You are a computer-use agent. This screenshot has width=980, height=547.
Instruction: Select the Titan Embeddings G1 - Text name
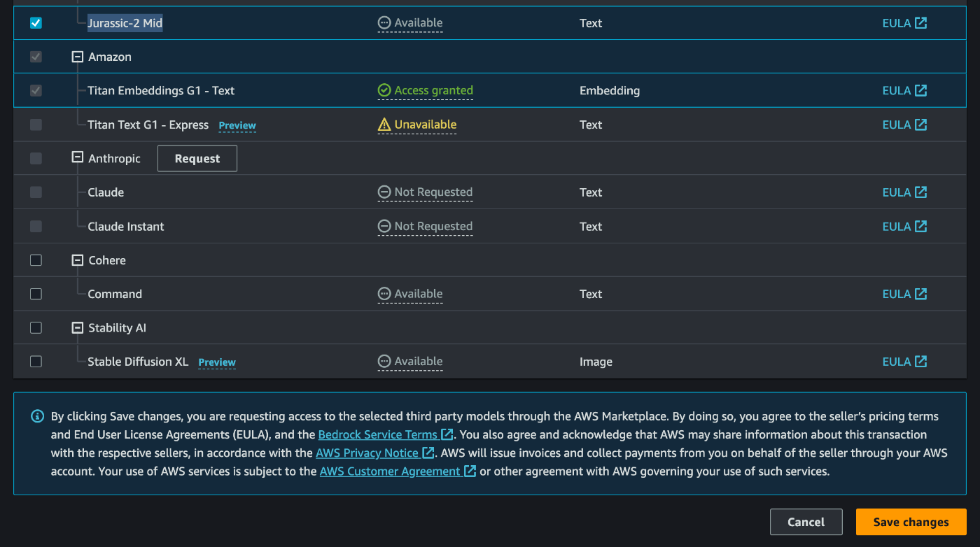(x=161, y=90)
